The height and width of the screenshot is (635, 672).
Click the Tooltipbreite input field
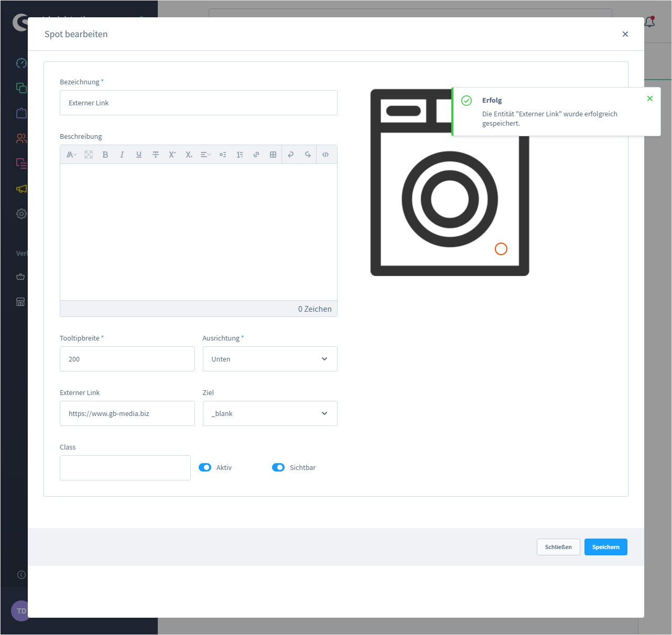click(x=127, y=359)
